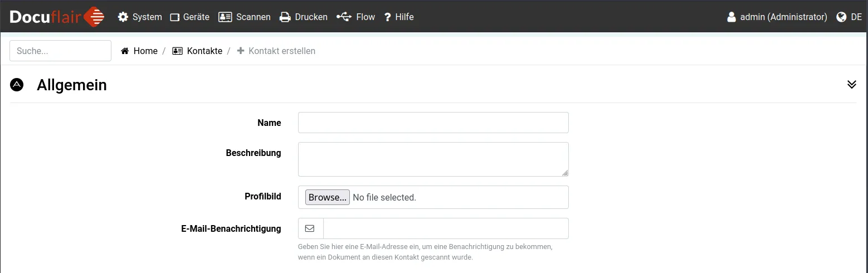Click the Docuflair logo
The height and width of the screenshot is (273, 868).
pyautogui.click(x=56, y=17)
